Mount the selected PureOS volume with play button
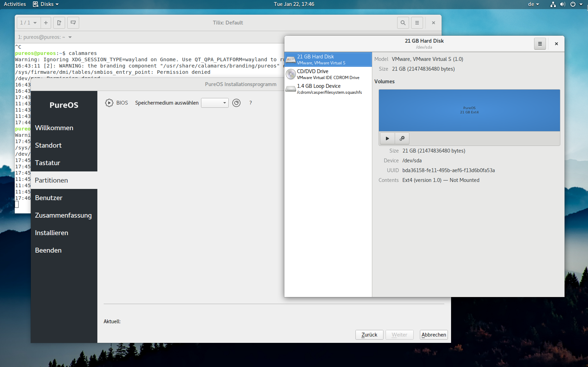The image size is (588, 367). click(387, 139)
